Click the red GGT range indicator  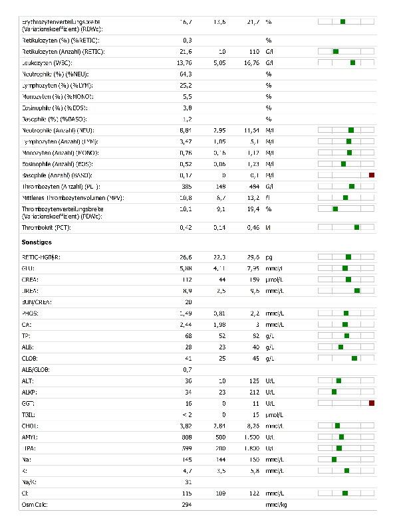(372, 403)
